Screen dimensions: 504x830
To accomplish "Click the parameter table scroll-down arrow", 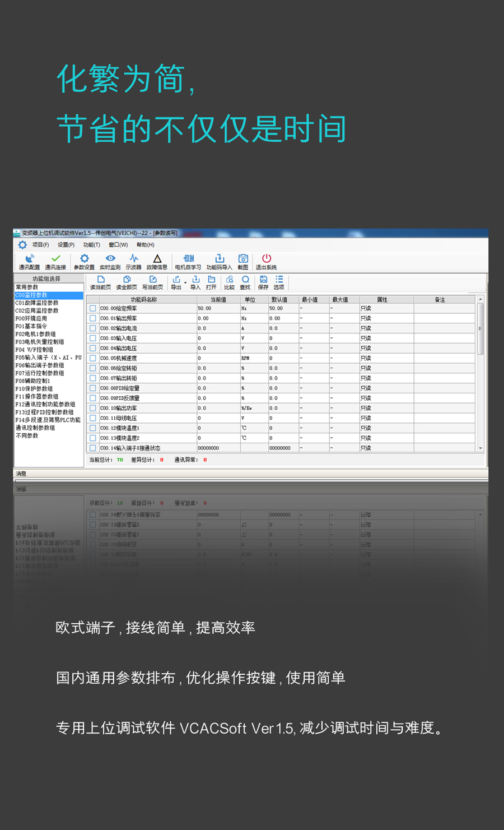I will click(x=480, y=448).
